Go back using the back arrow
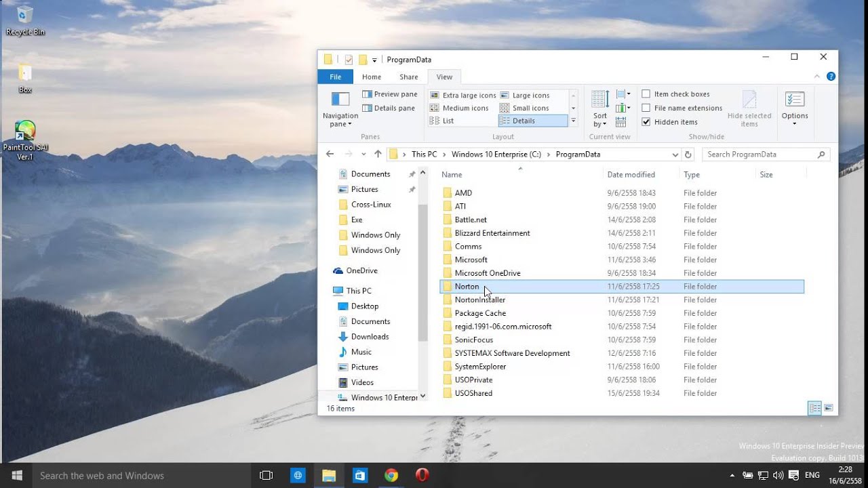This screenshot has width=868, height=488. (330, 155)
